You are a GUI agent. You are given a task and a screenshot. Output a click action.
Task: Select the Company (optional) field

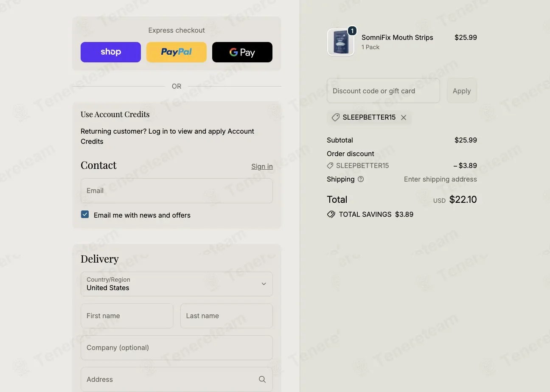[177, 347]
